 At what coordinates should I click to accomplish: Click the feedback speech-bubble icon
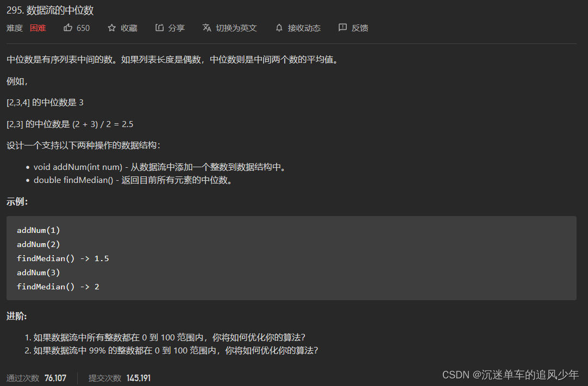coord(342,28)
